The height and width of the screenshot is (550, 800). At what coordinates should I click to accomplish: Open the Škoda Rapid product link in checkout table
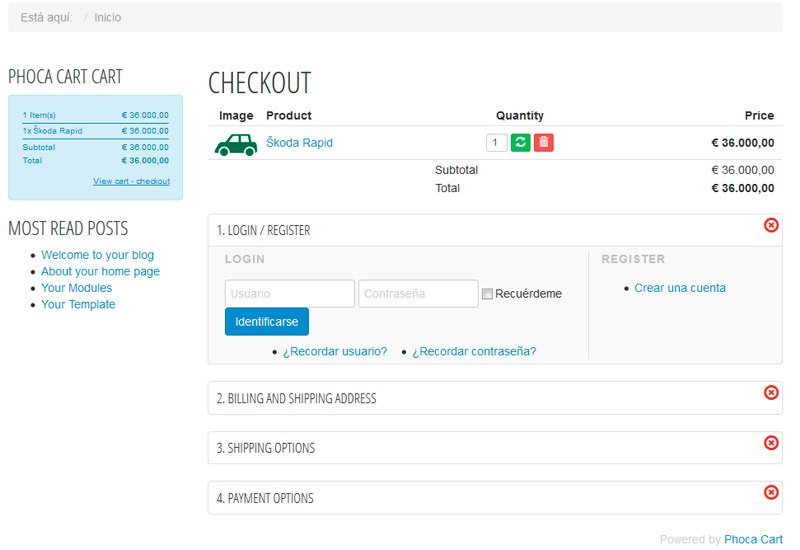[x=299, y=142]
